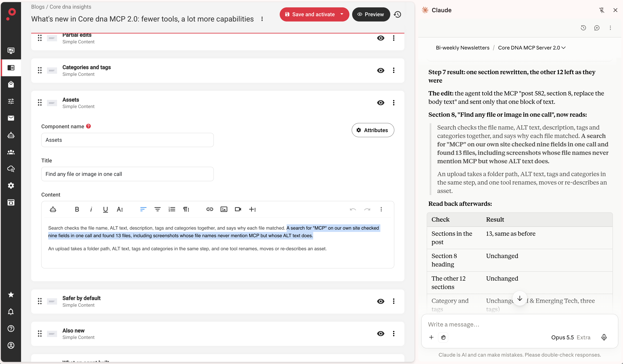Open text size options dropdown in editor
Image resolution: width=623 pixels, height=364 pixels.
[120, 209]
